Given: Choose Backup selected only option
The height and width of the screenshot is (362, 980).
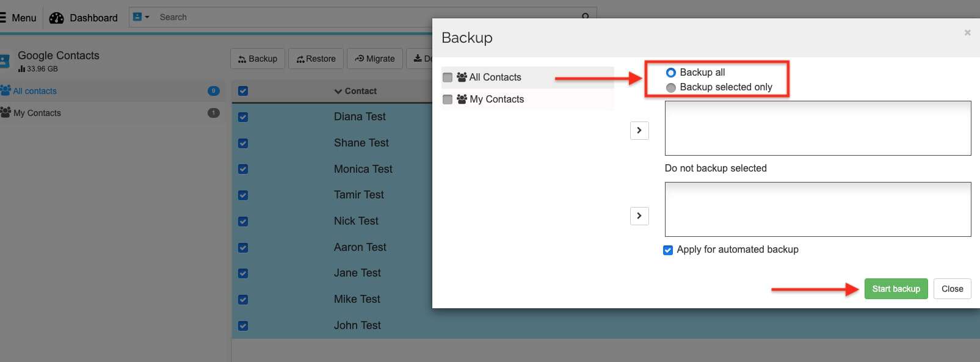Looking at the screenshot, I should click(670, 87).
